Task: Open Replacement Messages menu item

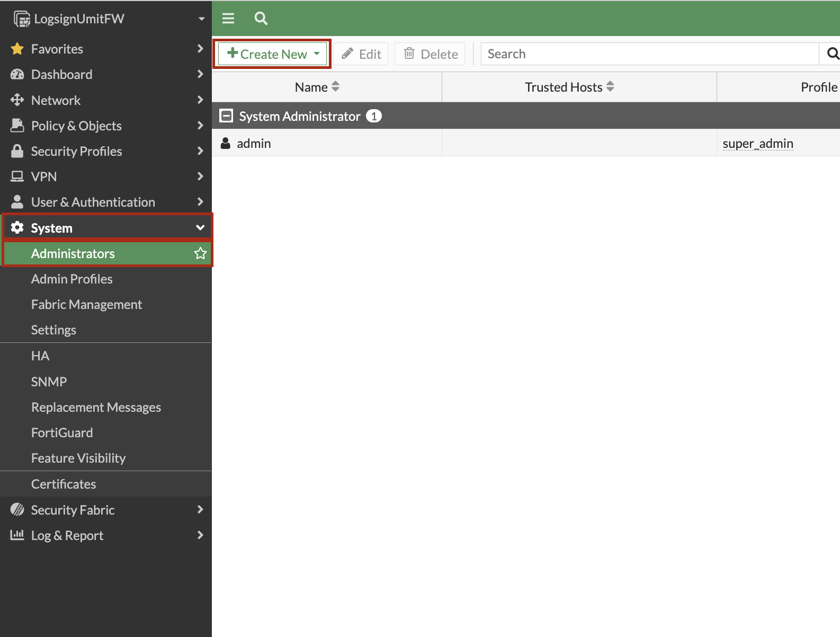Action: 106,407
